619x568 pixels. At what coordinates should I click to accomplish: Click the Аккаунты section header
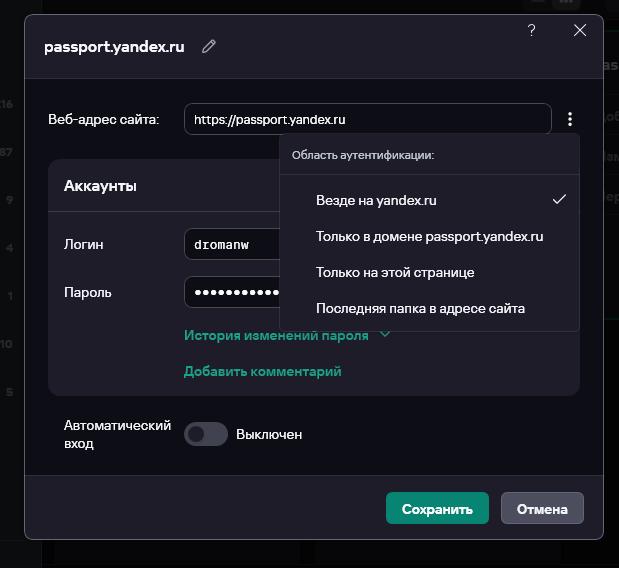click(x=100, y=186)
